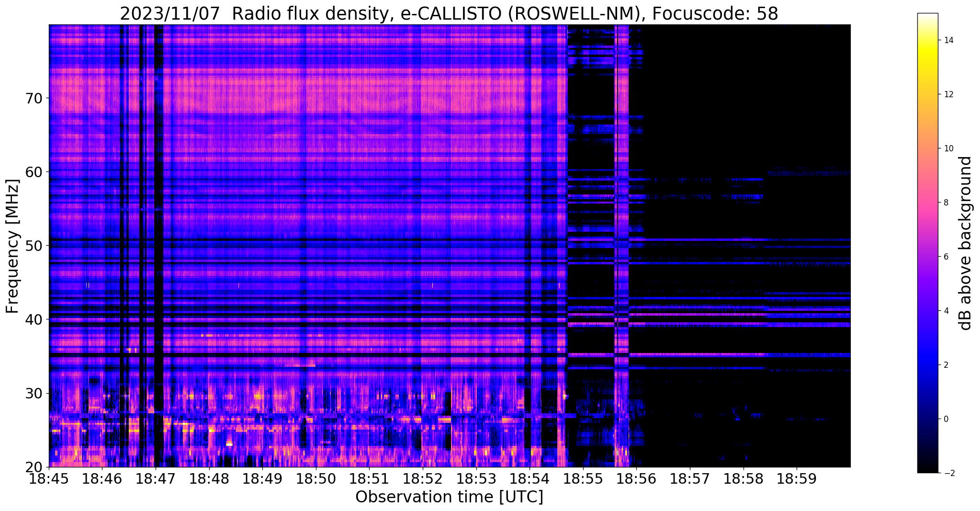Click the 'dB above background' colorbar label
The image size is (980, 511).
966,243
